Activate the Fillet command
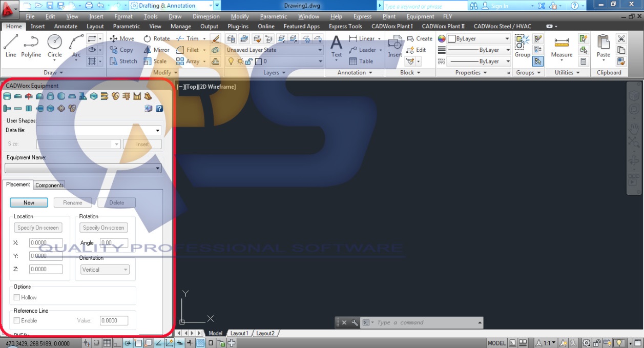 (x=188, y=50)
